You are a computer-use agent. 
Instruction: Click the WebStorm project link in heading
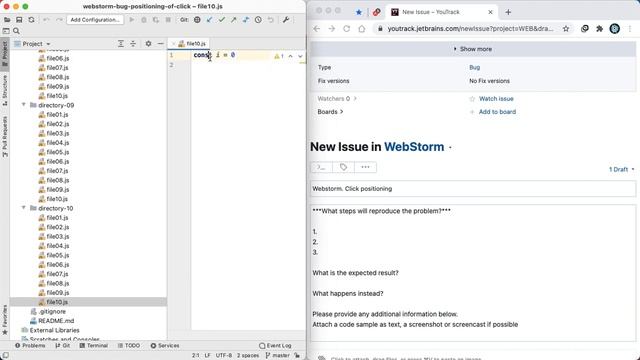click(414, 147)
